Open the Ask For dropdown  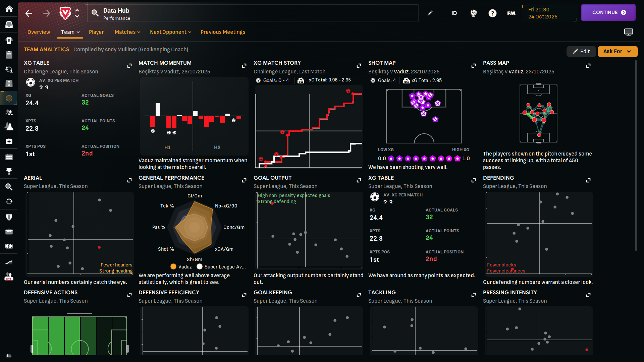617,51
